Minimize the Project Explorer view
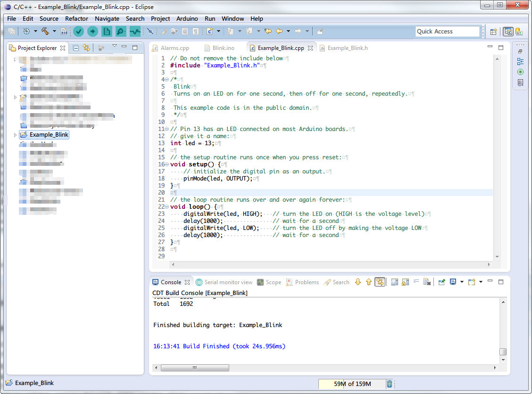This screenshot has height=394, width=532. coord(124,47)
